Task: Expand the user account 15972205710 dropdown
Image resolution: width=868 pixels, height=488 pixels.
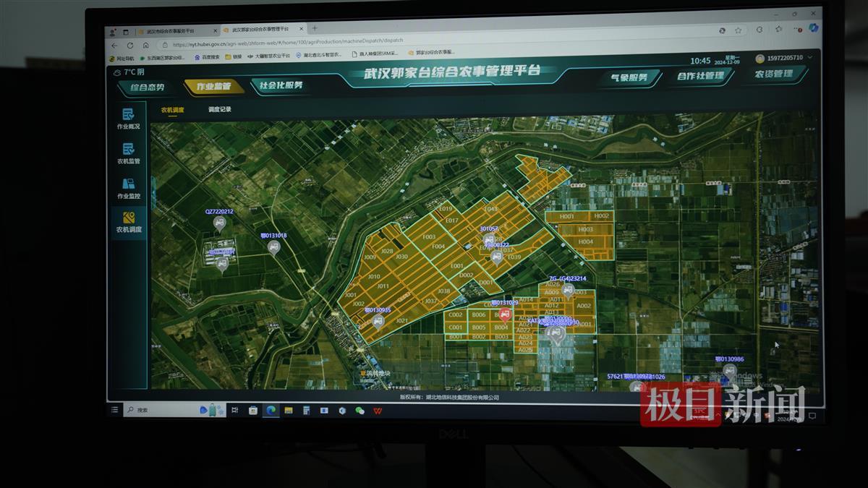Action: pos(784,58)
